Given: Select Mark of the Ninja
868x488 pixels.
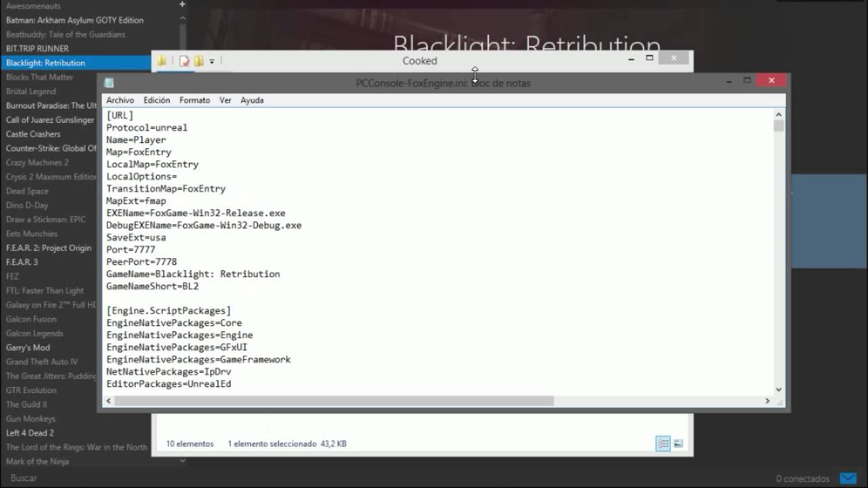Looking at the screenshot, I should (x=37, y=462).
